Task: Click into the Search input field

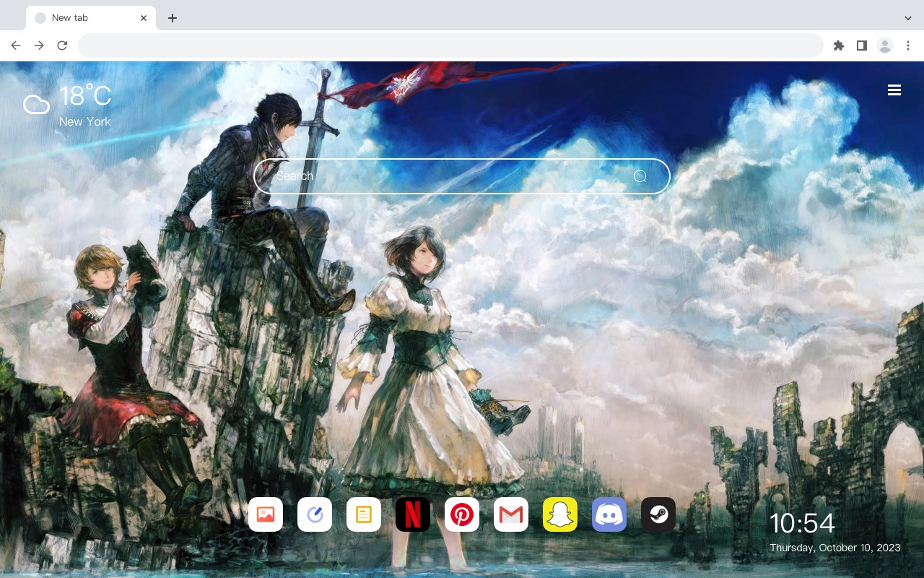Action: point(462,176)
